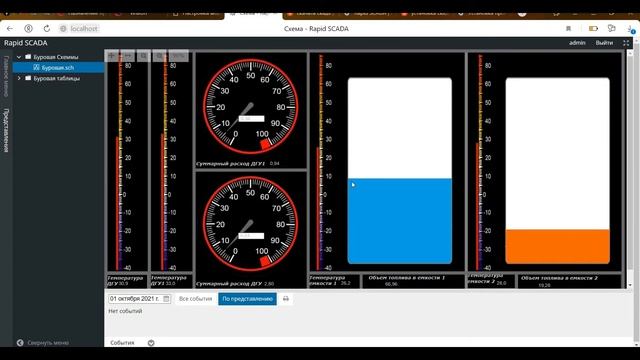Click the Суммарный расход ДГУ1 label
The image size is (640, 360).
pos(230,164)
